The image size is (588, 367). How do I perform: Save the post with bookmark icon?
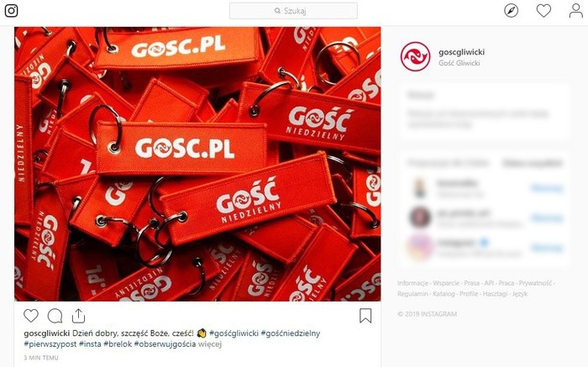365,316
